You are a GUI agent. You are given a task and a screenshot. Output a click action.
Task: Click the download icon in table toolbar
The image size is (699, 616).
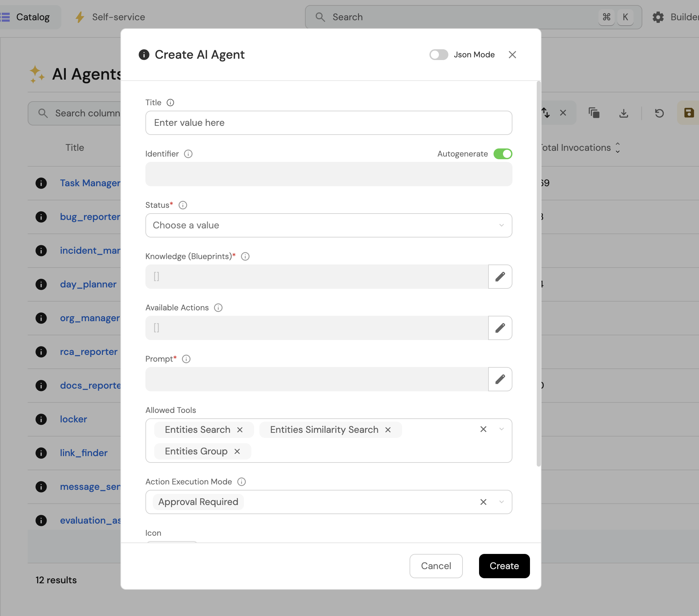tap(623, 113)
